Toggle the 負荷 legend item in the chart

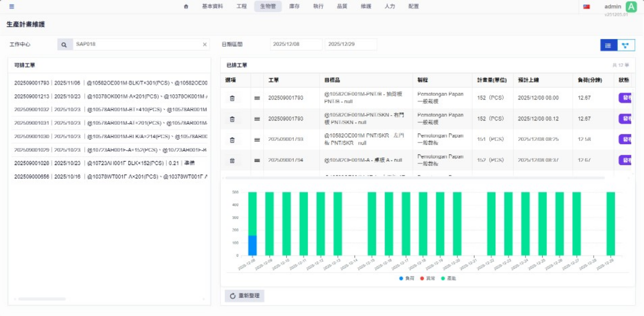(x=406, y=279)
